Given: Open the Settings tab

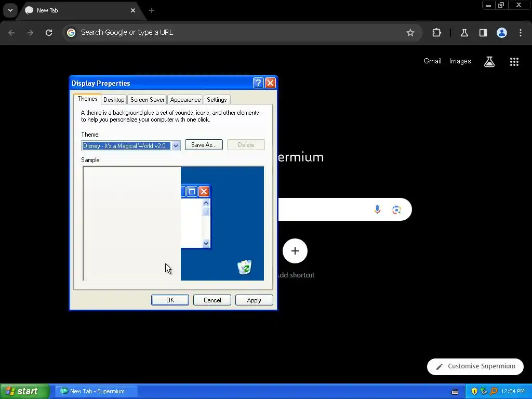Looking at the screenshot, I should 217,99.
